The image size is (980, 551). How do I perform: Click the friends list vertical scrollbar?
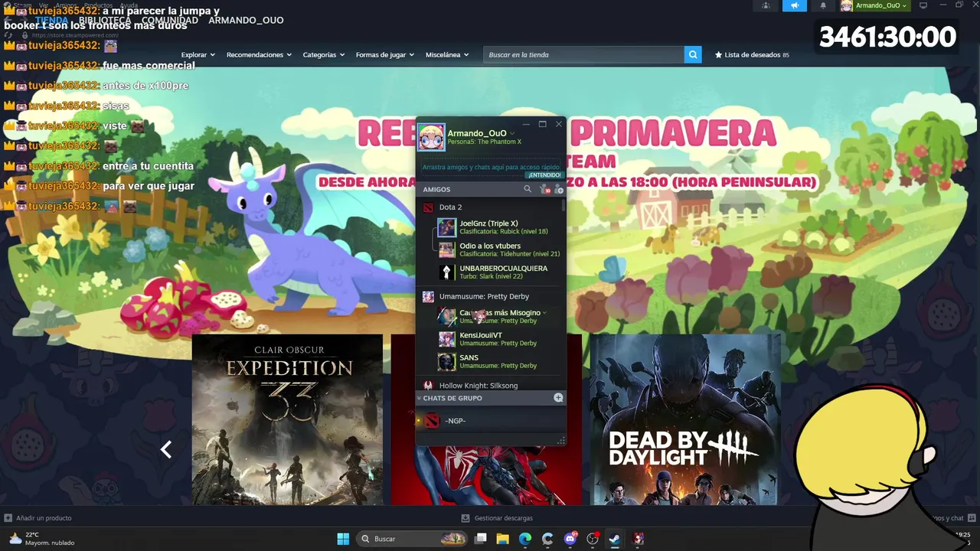pyautogui.click(x=564, y=205)
